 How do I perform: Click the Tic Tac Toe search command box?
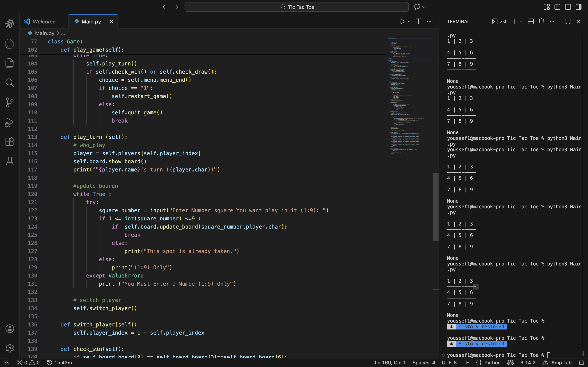pyautogui.click(x=296, y=7)
